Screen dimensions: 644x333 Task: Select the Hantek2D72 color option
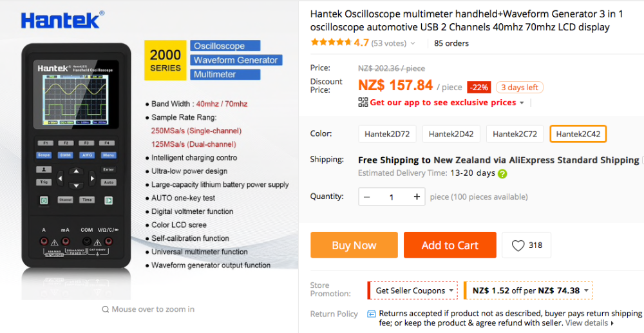[x=387, y=134]
